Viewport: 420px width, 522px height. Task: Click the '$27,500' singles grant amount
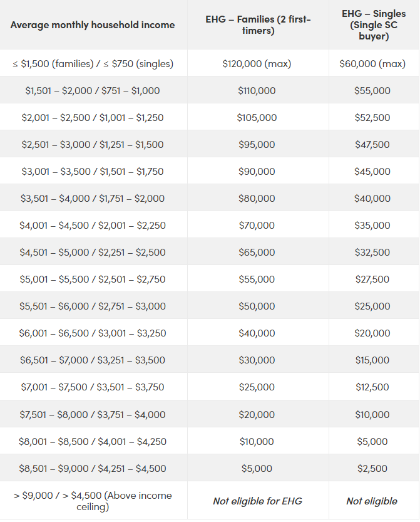tap(372, 279)
